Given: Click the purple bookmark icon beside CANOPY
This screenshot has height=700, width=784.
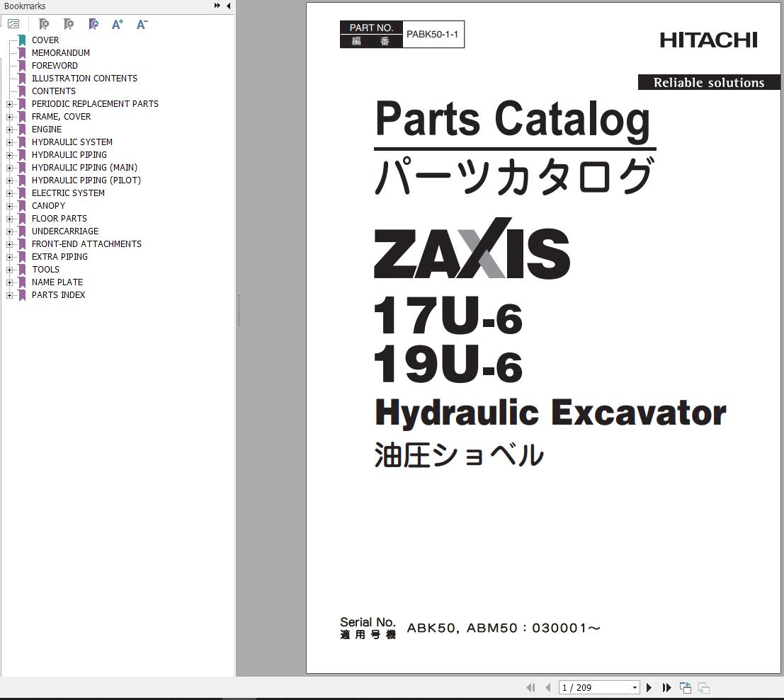Looking at the screenshot, I should tap(22, 206).
